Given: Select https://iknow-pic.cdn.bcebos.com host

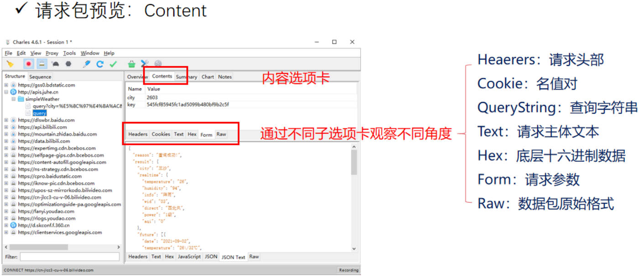Looking at the screenshot, I should tap(57, 183).
